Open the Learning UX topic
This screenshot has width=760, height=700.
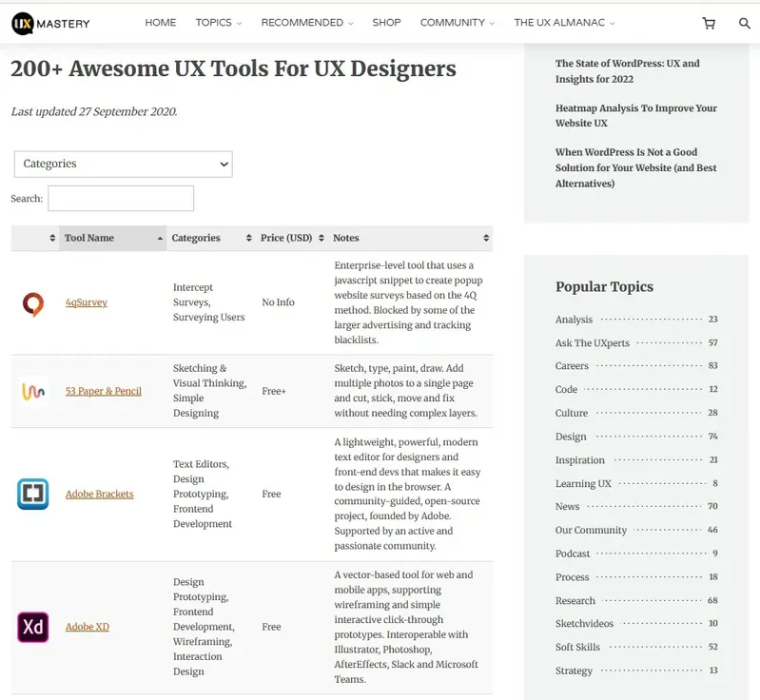point(583,483)
